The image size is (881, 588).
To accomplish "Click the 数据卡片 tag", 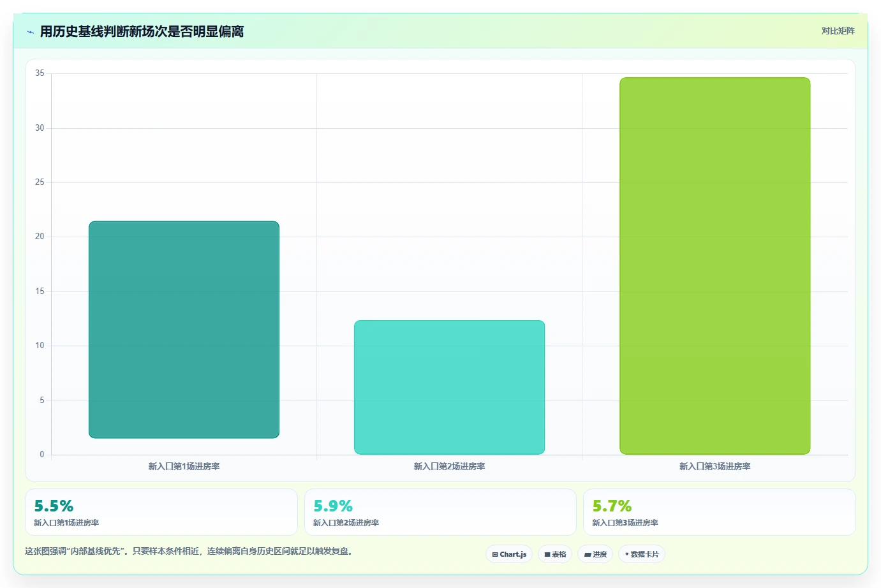I will (642, 554).
